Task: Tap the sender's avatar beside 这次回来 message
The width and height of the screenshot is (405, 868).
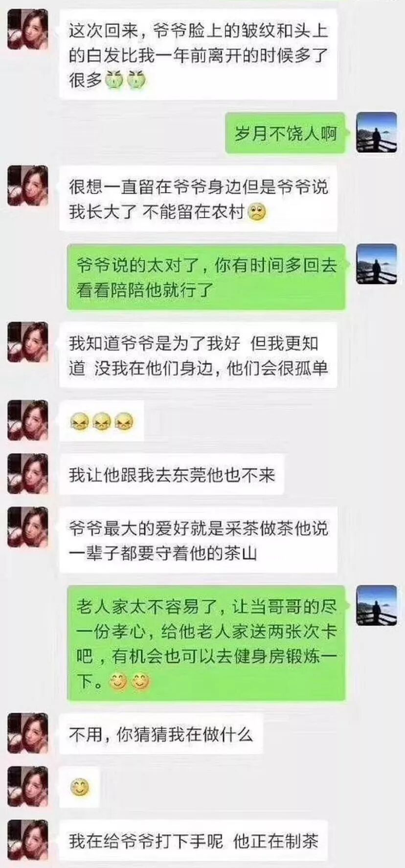Action: tap(28, 29)
